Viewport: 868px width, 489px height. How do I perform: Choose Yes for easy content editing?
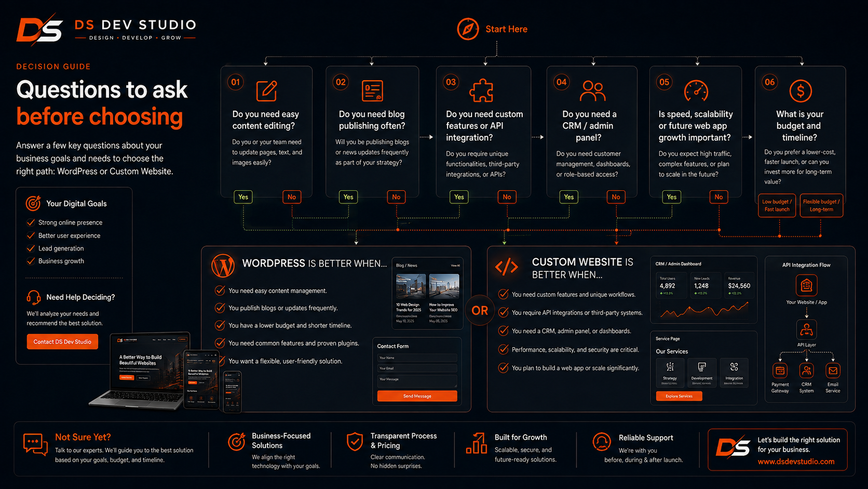pyautogui.click(x=243, y=197)
